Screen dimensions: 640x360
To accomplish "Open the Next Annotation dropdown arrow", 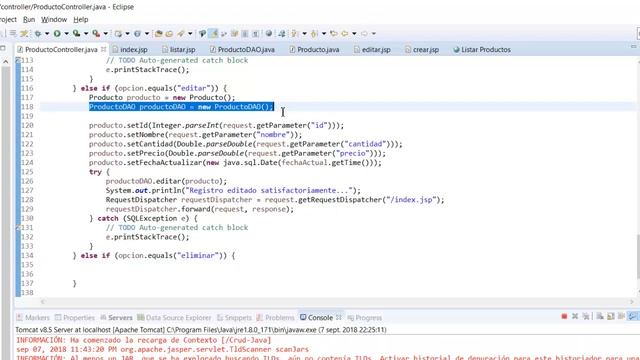I will click(x=304, y=33).
